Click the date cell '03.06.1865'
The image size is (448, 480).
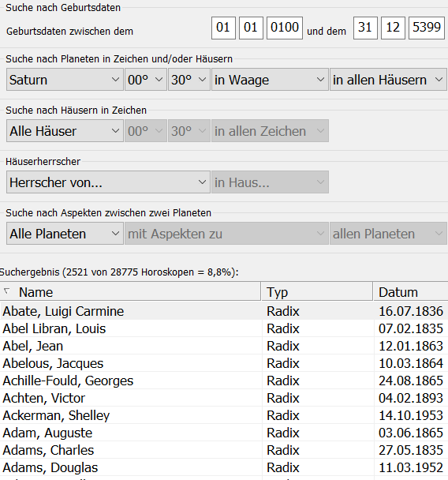[411, 433]
